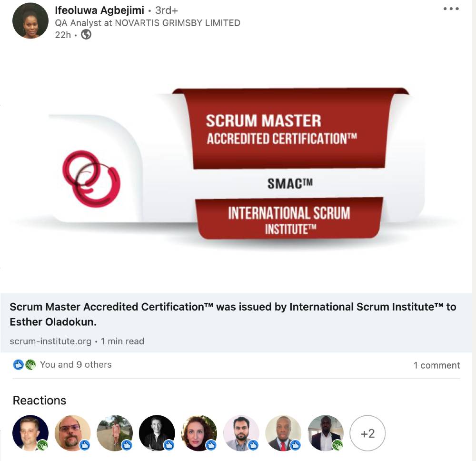Image resolution: width=476 pixels, height=461 pixels.
Task: Select the red-haired woman reactor avatar
Action: tap(199, 433)
